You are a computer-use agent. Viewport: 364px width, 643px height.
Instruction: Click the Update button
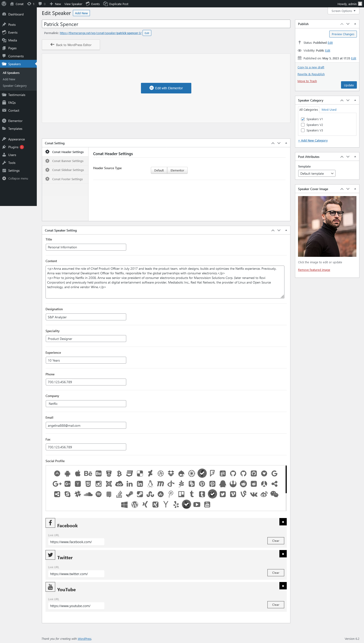coord(349,85)
